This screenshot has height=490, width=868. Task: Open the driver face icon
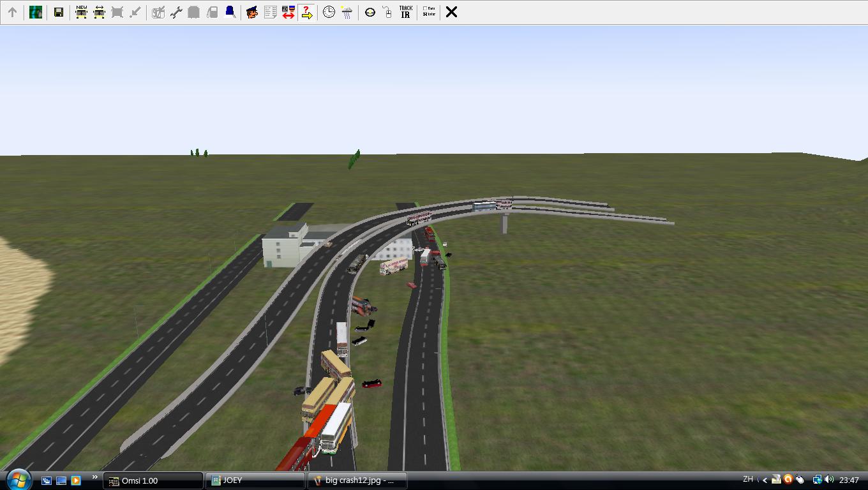coord(252,12)
